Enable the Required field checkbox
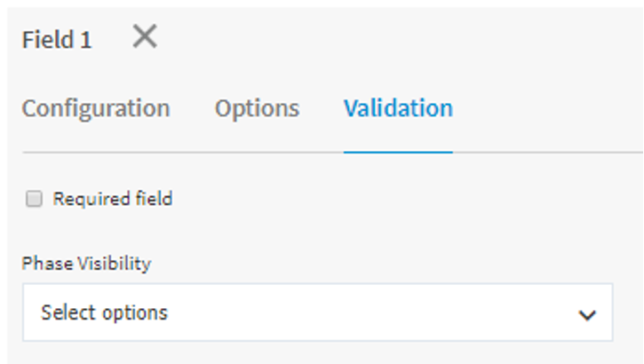 click(x=34, y=200)
